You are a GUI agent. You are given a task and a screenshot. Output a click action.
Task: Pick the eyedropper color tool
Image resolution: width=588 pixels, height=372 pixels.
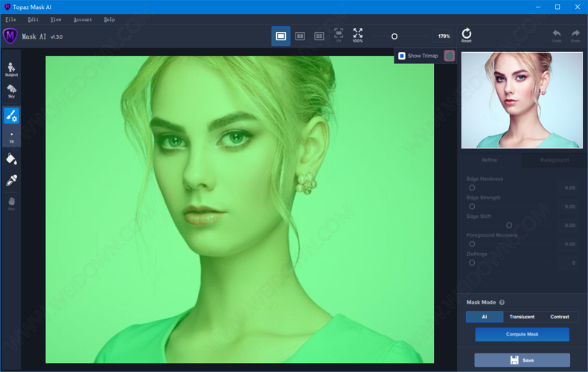point(11,180)
